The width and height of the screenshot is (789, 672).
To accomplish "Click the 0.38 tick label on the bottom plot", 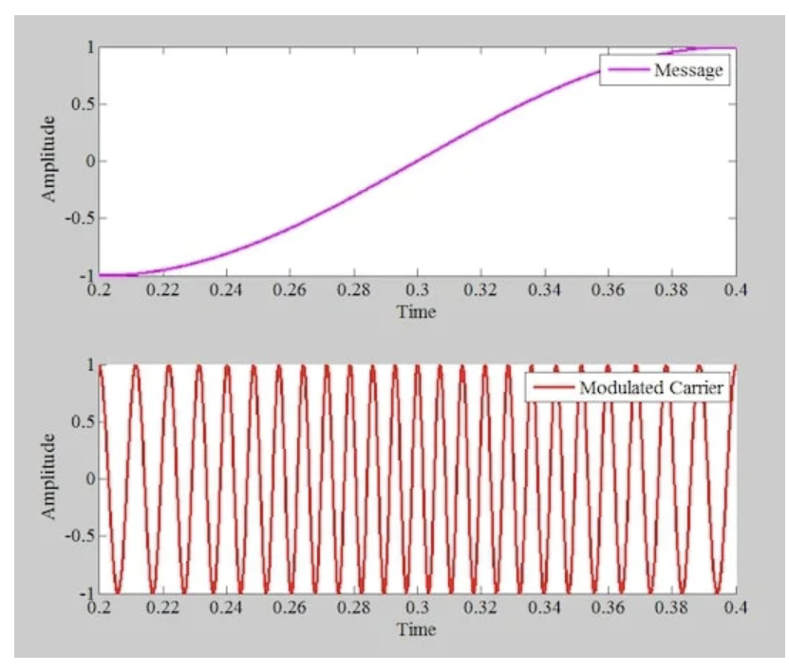I will pyautogui.click(x=671, y=607).
